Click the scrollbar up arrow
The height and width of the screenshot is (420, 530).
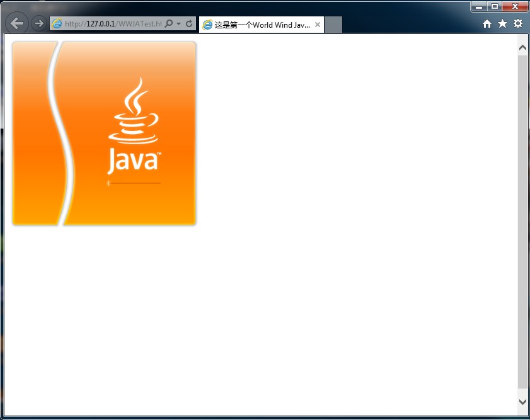click(x=522, y=48)
